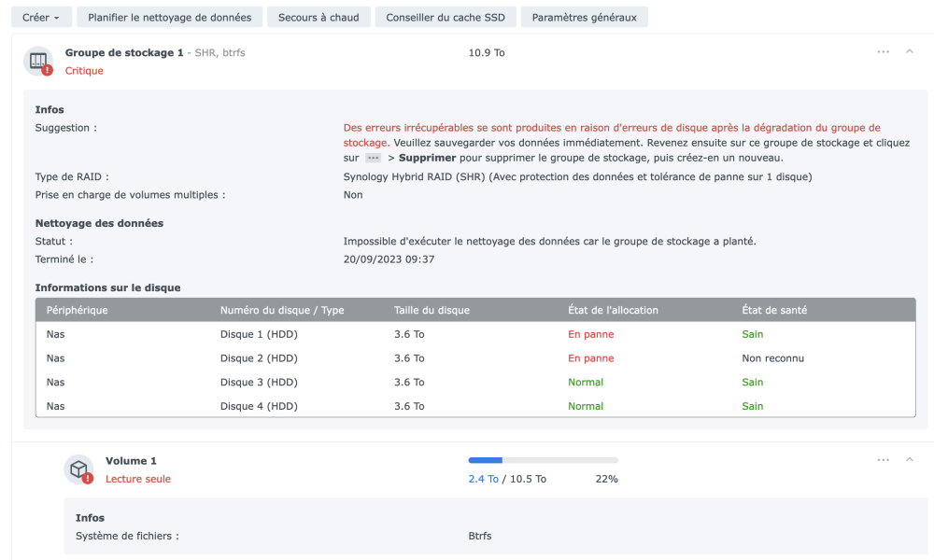Collapse the Volume 1 panel

point(910,460)
